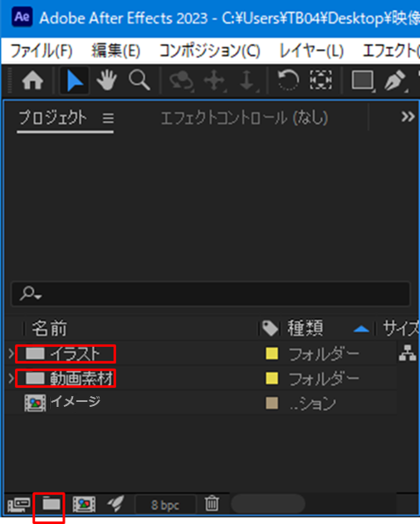
Task: Click the project search field
Action: tap(211, 294)
